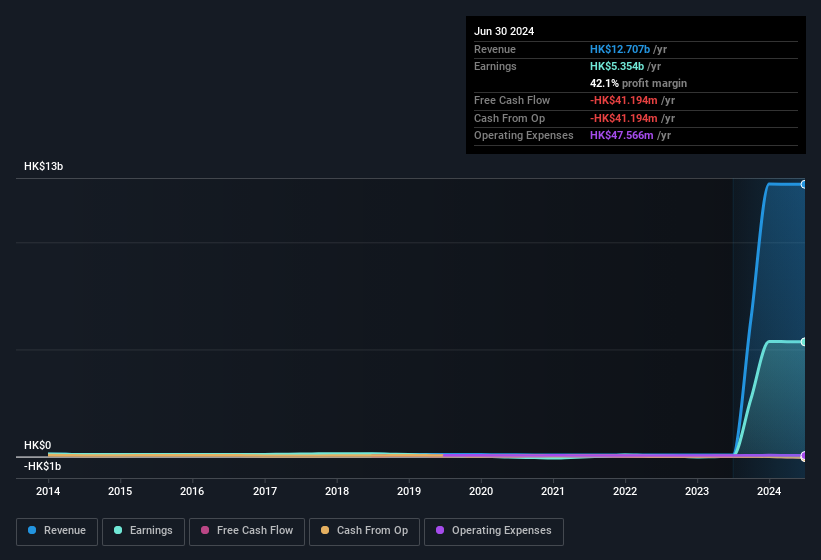The width and height of the screenshot is (821, 560).
Task: Click the 2015 axis label
Action: (120, 491)
